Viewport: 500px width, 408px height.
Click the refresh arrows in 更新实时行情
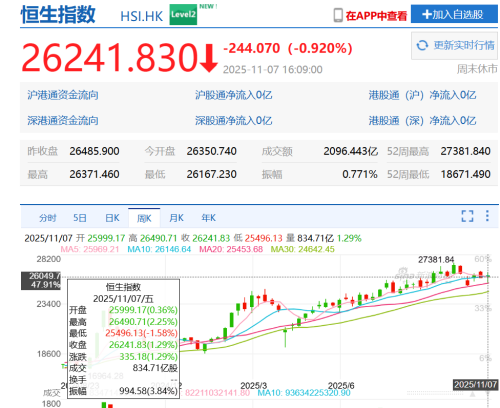[422, 45]
